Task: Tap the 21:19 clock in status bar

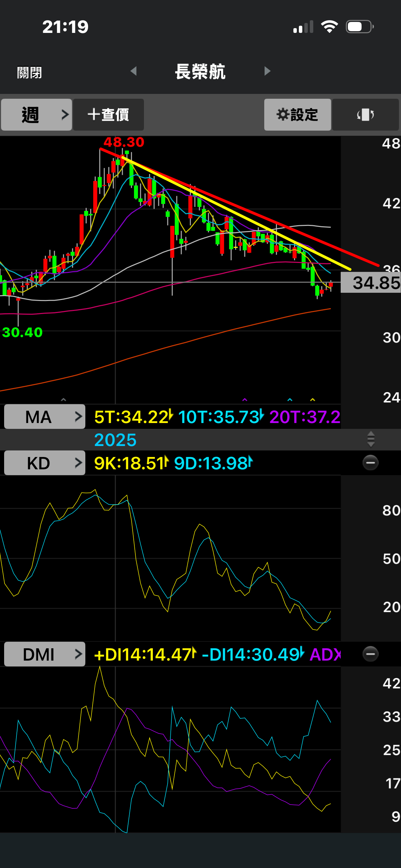Action: coord(65,27)
